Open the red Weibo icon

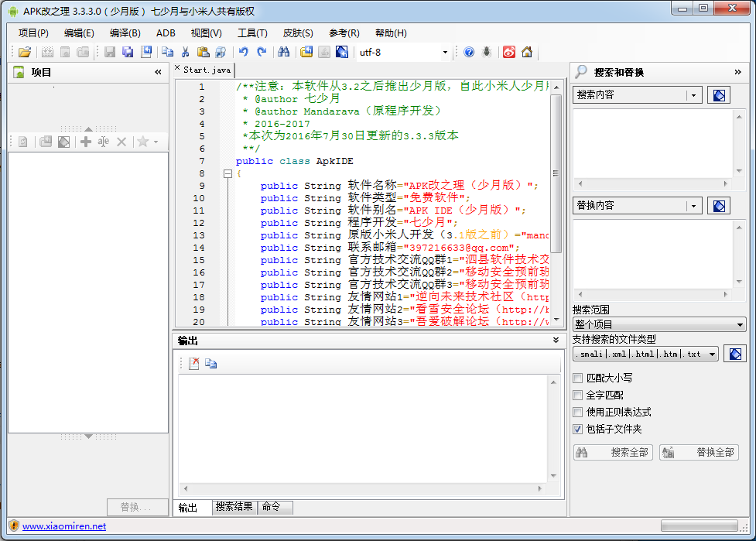click(x=509, y=52)
